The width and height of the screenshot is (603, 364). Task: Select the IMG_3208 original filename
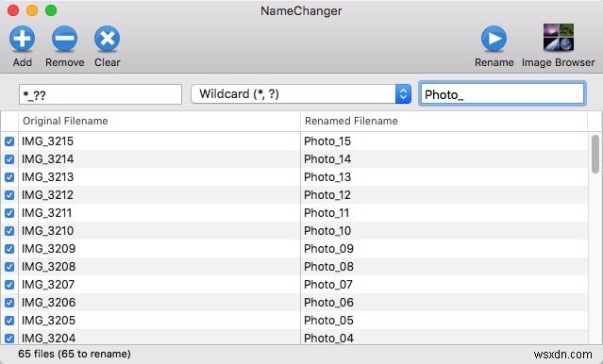(x=48, y=267)
